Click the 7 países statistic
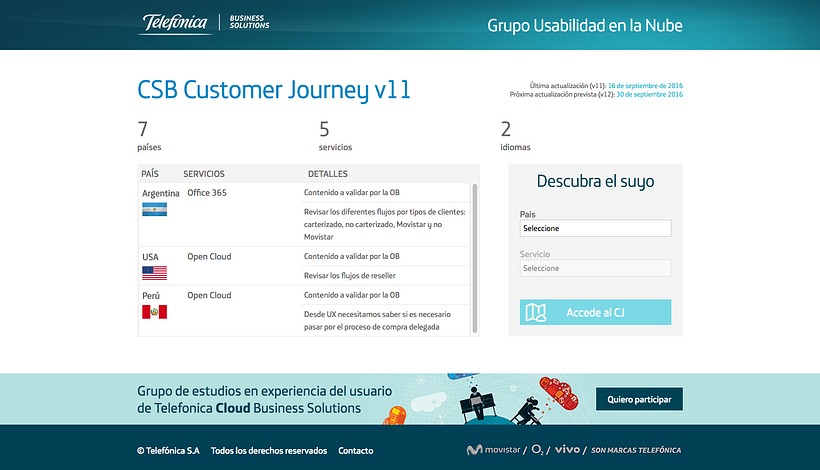This screenshot has width=820, height=470. [x=149, y=136]
